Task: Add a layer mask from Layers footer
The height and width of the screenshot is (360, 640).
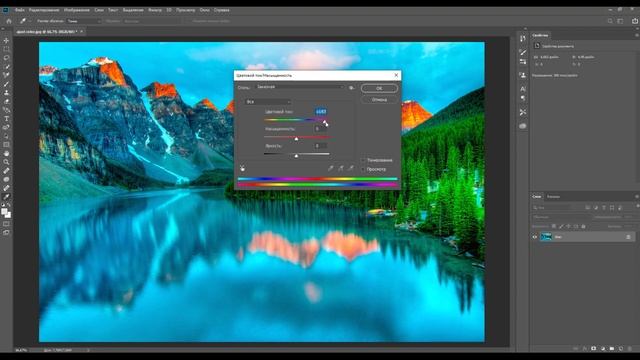Action: (593, 349)
